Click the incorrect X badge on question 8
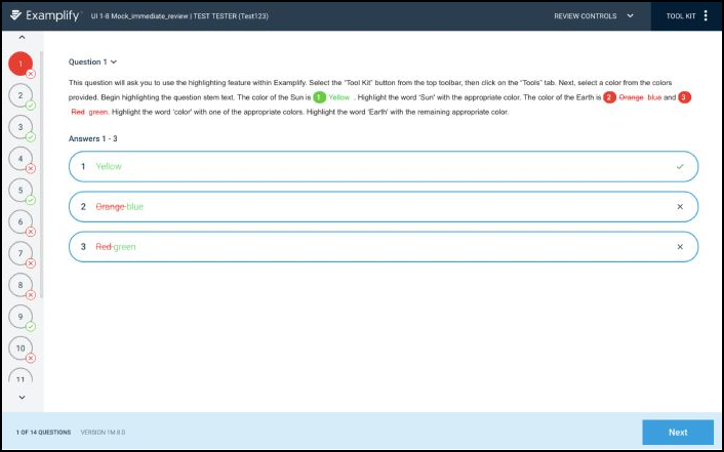The image size is (724, 452). point(30,295)
